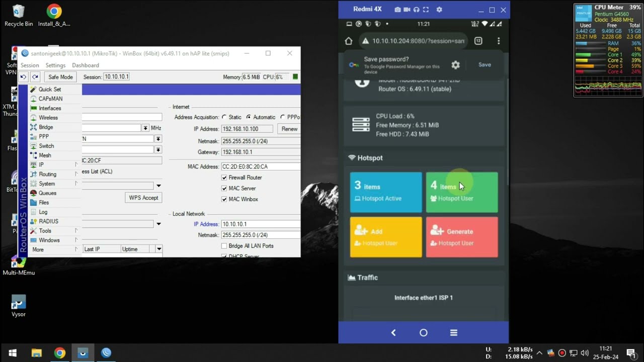The image size is (644, 362).
Task: Open Wireless in WinBox sidebar
Action: (x=48, y=118)
